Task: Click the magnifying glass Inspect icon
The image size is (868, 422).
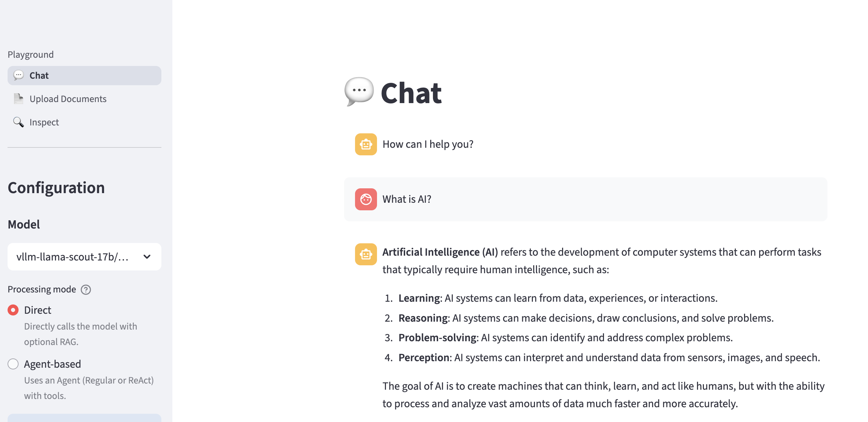Action: (x=19, y=122)
